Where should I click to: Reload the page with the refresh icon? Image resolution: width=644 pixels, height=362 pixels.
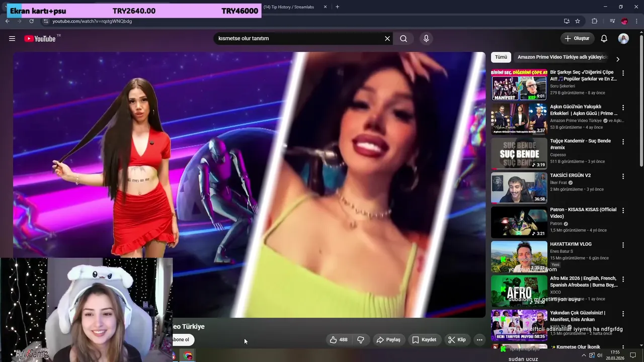(x=31, y=21)
